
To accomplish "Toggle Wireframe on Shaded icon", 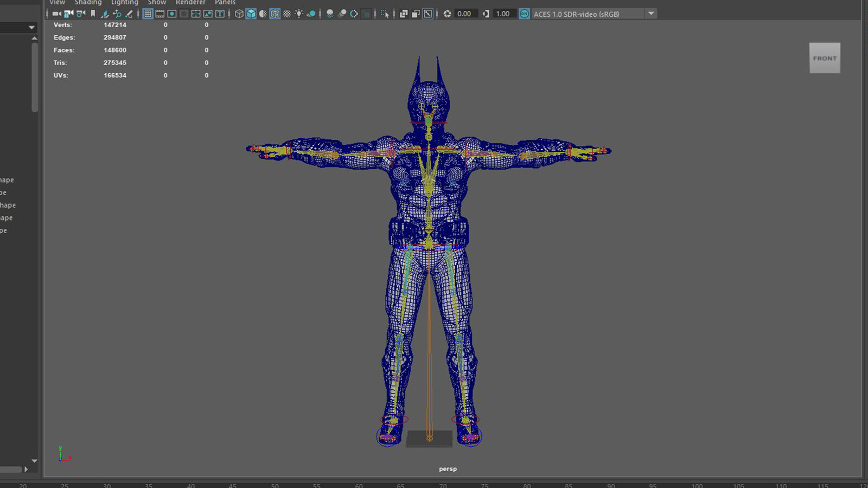I will tap(275, 14).
